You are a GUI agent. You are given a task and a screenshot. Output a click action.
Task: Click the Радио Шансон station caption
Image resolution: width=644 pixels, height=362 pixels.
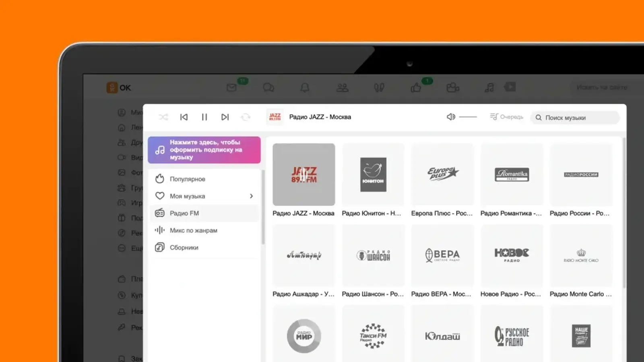tap(373, 294)
